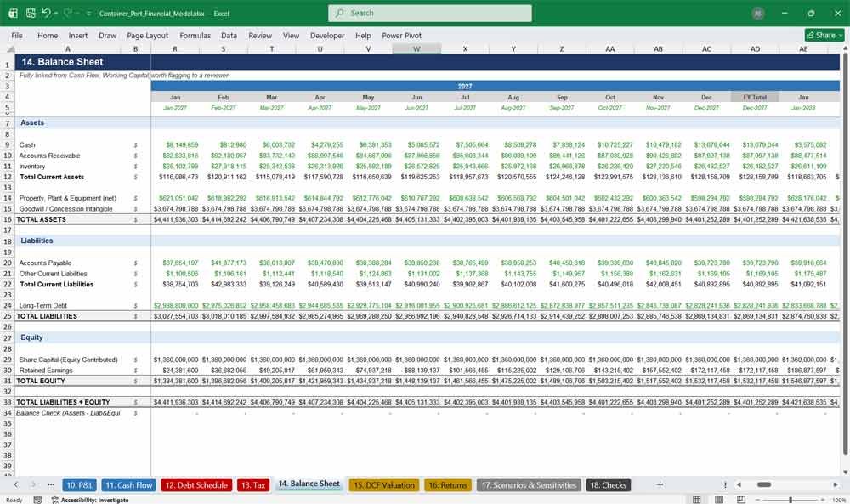Switch to the 13. Tax sheet tab
This screenshot has height=504, width=850.
pyautogui.click(x=253, y=485)
